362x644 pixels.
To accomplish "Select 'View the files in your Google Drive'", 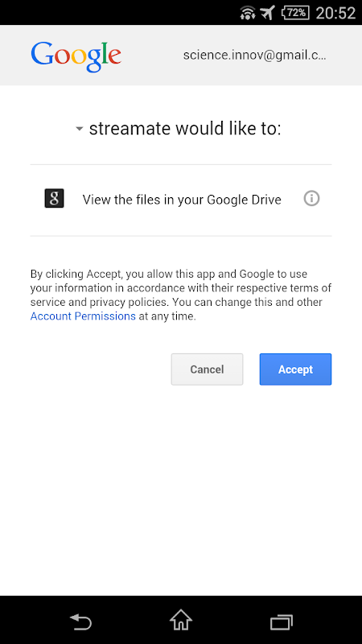I will click(182, 200).
